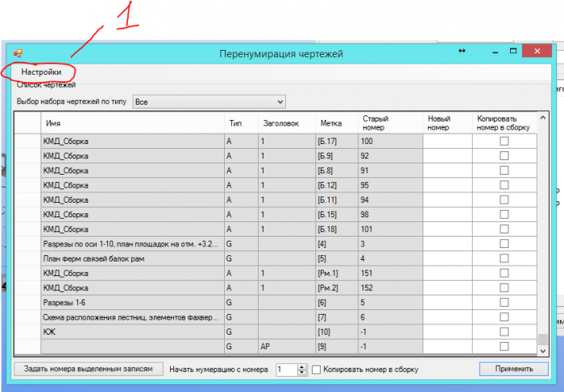Sort by Старый номер column header
The height and width of the screenshot is (392, 564).
(x=390, y=123)
